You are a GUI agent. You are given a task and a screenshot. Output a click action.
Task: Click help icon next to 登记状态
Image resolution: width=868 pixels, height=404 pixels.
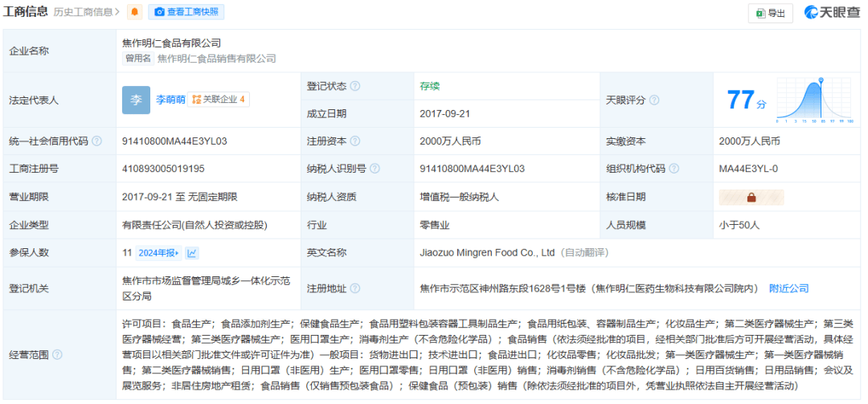pyautogui.click(x=355, y=86)
